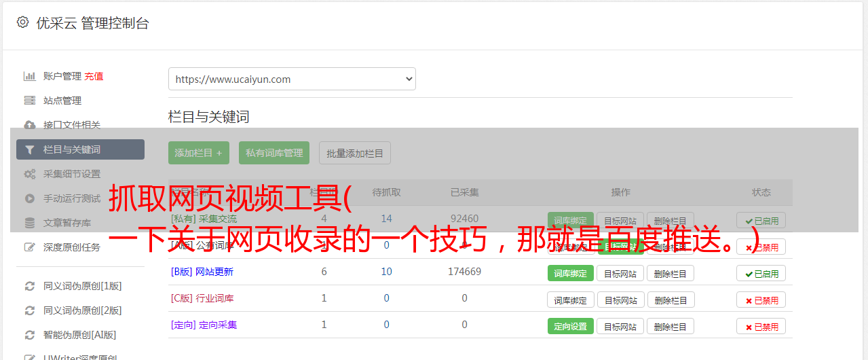868x360 pixels.
Task: Click 定向设置 in the 定向采集 row
Action: 571,326
